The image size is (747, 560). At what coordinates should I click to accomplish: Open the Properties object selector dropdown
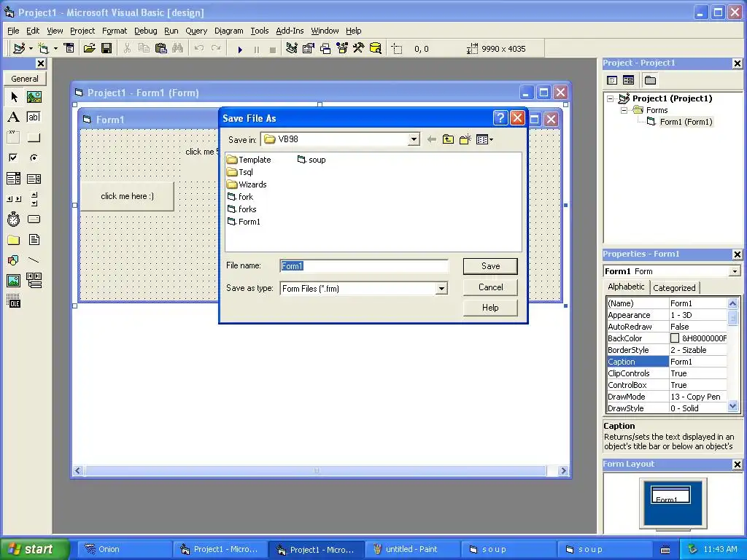point(734,271)
